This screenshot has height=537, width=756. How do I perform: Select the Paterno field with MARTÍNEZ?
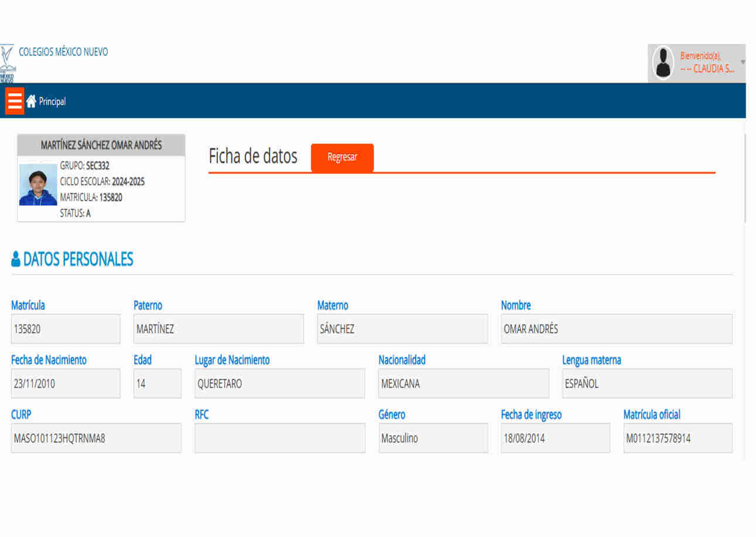tap(218, 329)
